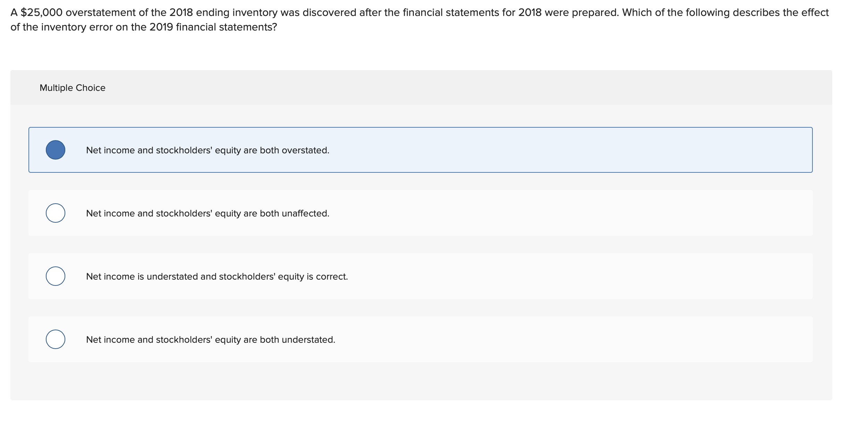Click the 'Multiple Choice' header label
868x426 pixels.
pos(72,87)
